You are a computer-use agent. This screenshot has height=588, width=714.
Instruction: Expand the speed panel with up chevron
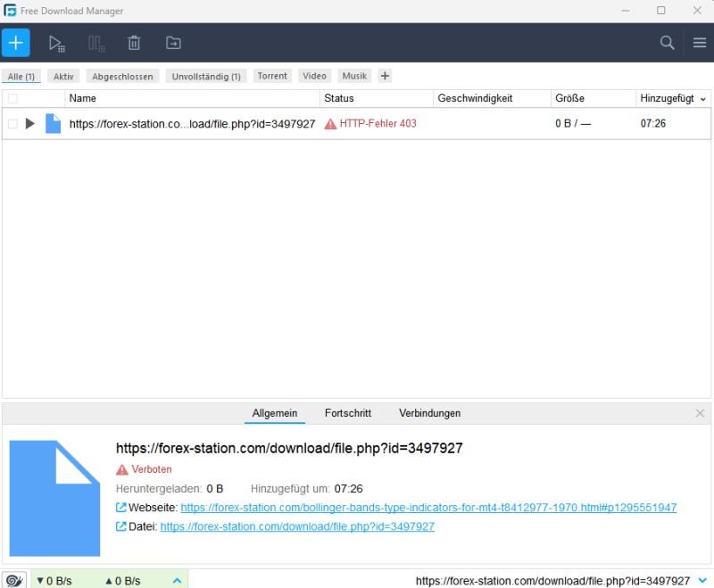point(177,581)
